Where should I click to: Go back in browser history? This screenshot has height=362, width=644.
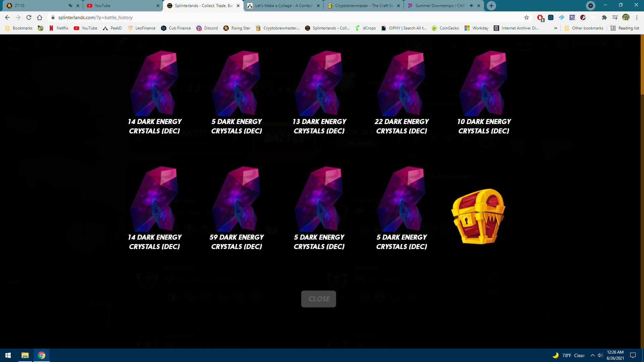pos(7,17)
